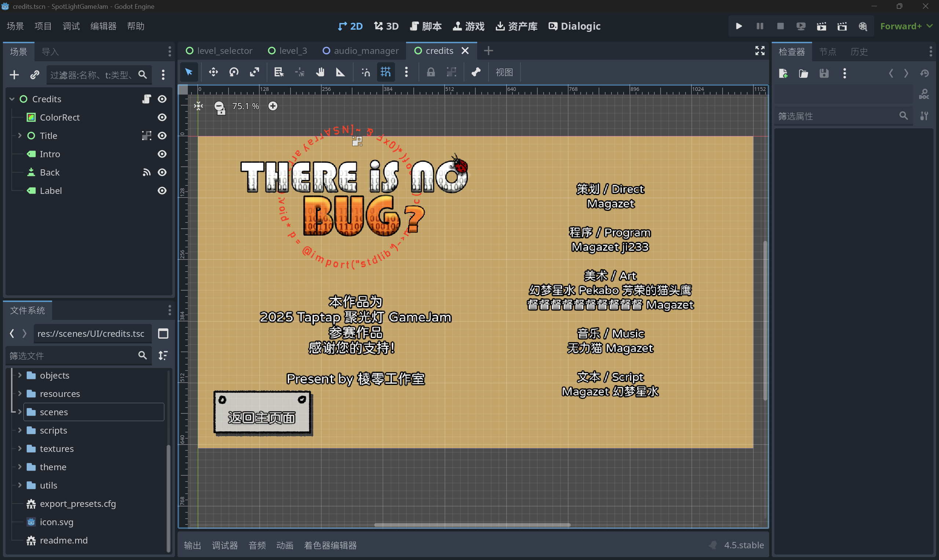Select the Move mode tool
This screenshot has height=560, width=939.
pos(213,72)
